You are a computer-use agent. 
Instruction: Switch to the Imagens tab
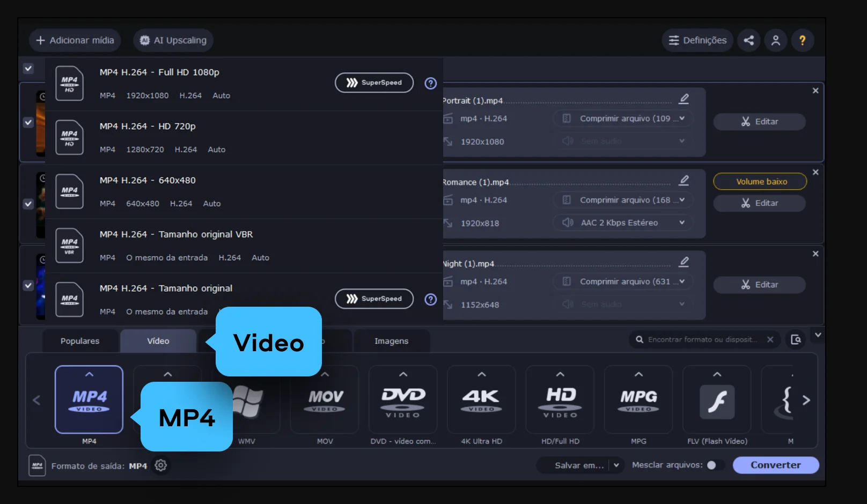click(x=392, y=341)
